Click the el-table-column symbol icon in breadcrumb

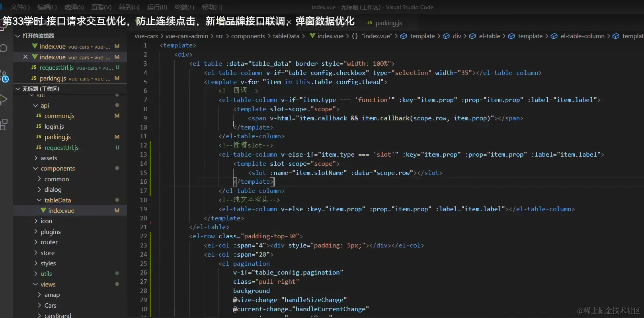pos(554,36)
